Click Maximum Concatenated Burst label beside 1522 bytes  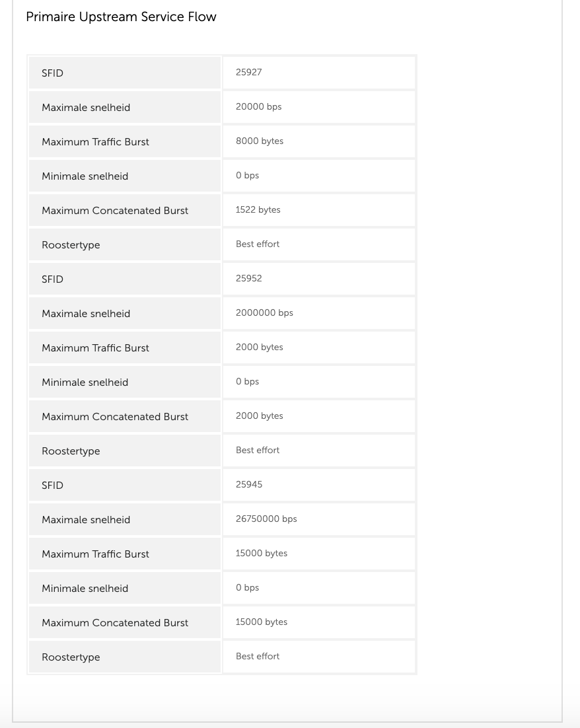click(115, 211)
